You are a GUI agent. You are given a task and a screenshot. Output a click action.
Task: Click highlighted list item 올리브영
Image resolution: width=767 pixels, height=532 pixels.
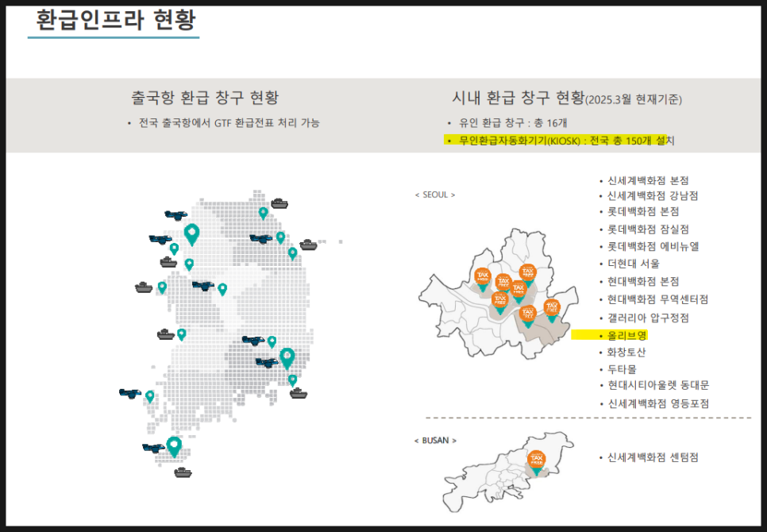coord(627,335)
